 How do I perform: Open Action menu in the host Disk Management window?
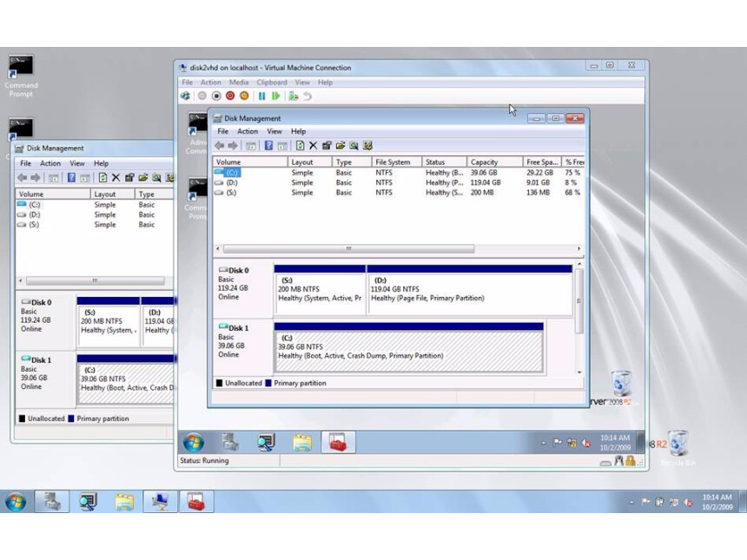(x=50, y=163)
